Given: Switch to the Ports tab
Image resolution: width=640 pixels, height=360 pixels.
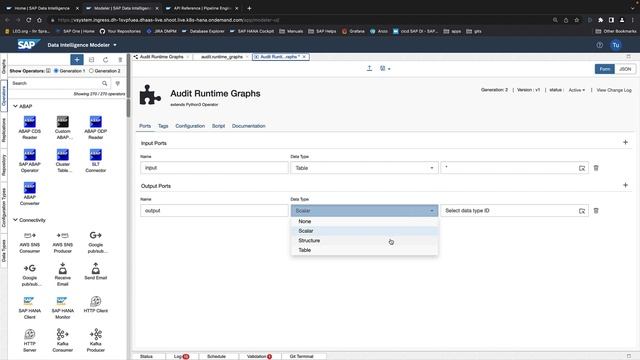Looking at the screenshot, I should [145, 126].
